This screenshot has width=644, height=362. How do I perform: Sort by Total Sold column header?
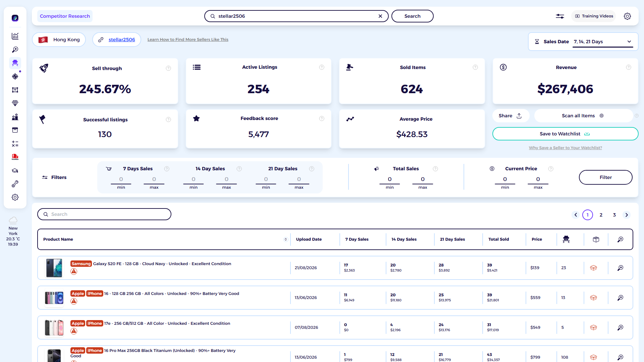coord(498,239)
